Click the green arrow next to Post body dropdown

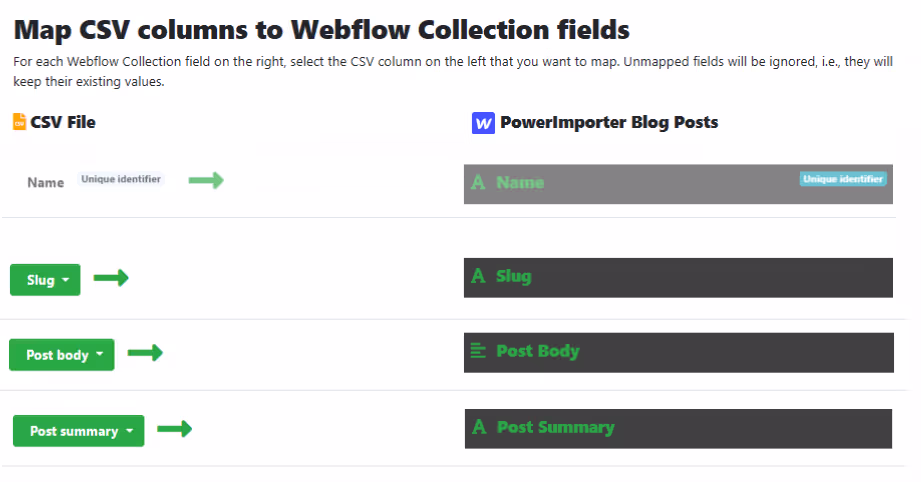coord(145,353)
